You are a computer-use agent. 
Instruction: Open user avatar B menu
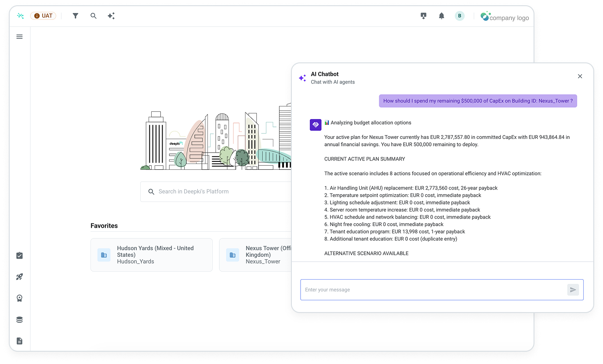460,16
